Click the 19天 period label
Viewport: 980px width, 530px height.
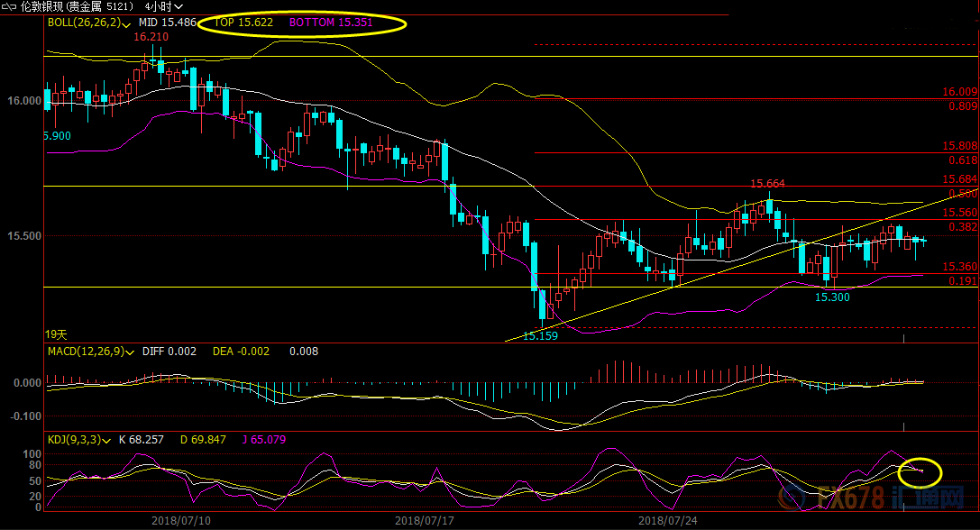coord(56,333)
